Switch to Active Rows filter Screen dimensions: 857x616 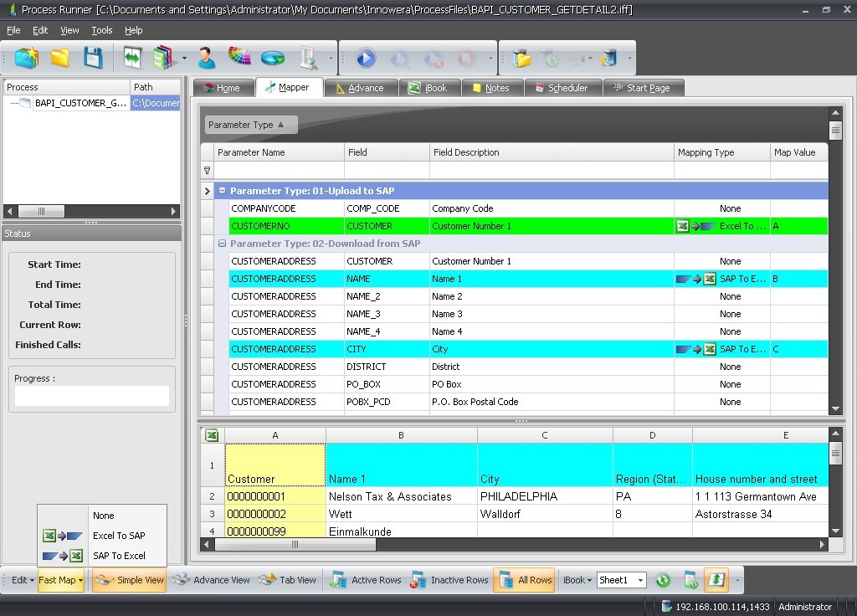[x=366, y=580]
